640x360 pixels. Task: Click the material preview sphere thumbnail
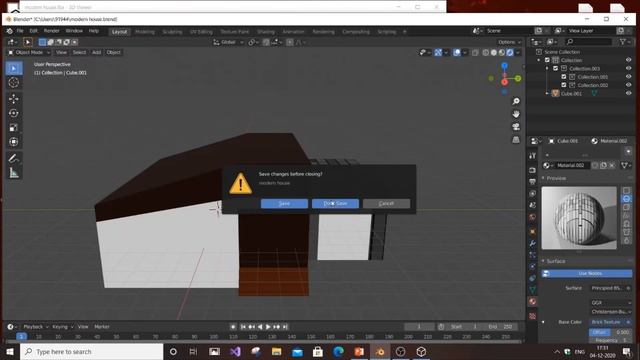pyautogui.click(x=579, y=218)
